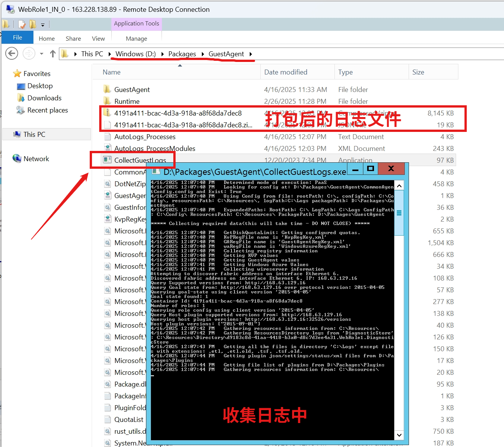Open the CollectGuestLogs application file
Image resolution: width=504 pixels, height=447 pixels.
140,160
